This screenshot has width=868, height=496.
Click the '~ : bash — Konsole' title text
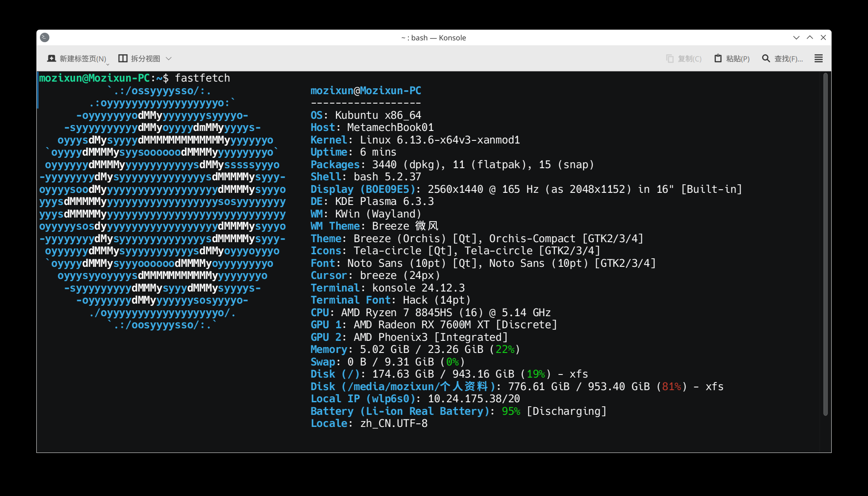click(x=434, y=38)
